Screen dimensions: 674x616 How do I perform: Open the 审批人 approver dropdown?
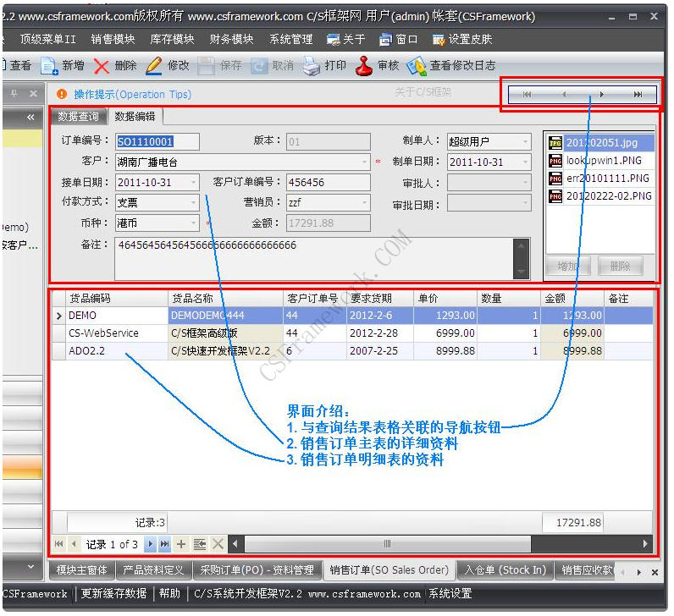[525, 183]
